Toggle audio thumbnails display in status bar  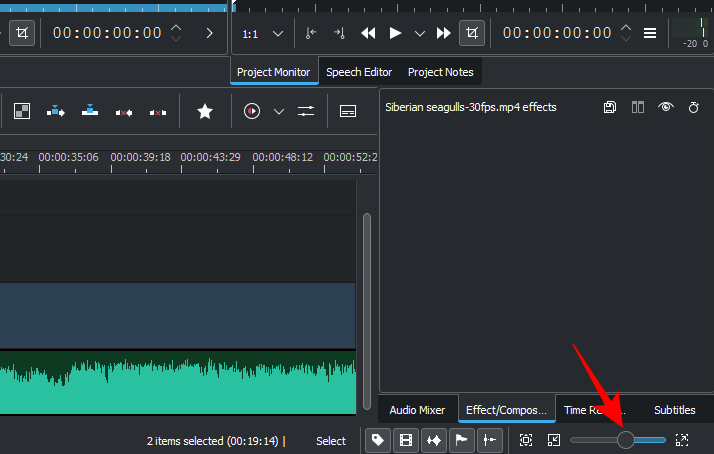[434, 440]
